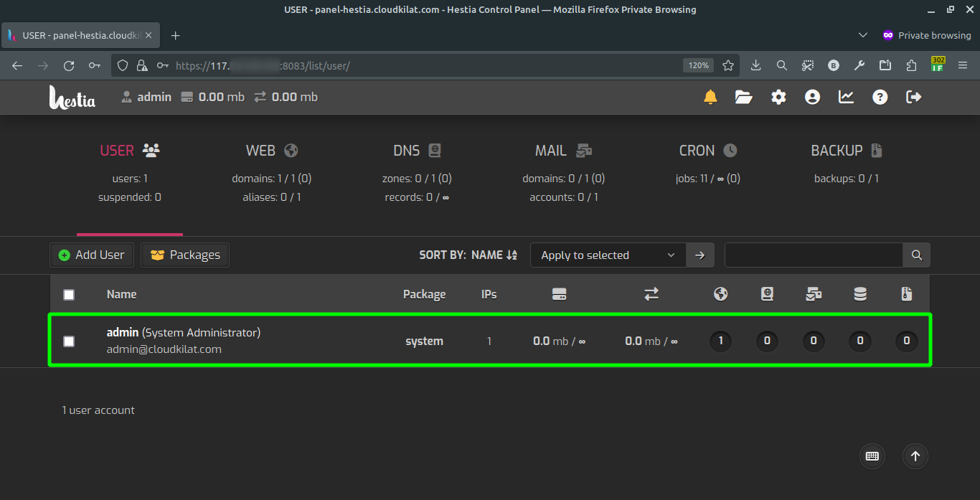
Task: Open the Packages button
Action: (185, 255)
